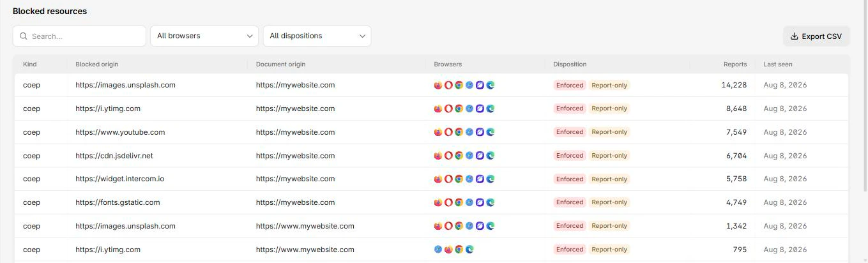Viewport: 868px width, 263px height.
Task: Click the 4,749 reports value
Action: click(736, 202)
